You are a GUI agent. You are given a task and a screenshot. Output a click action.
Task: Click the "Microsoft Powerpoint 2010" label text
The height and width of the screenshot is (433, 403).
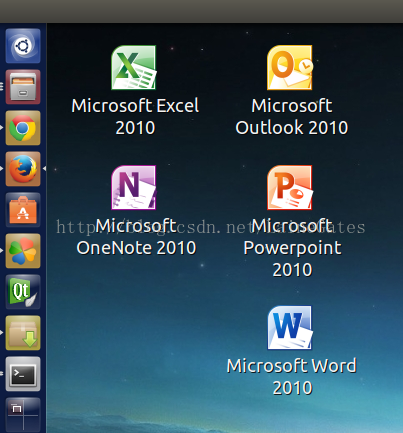(x=292, y=248)
